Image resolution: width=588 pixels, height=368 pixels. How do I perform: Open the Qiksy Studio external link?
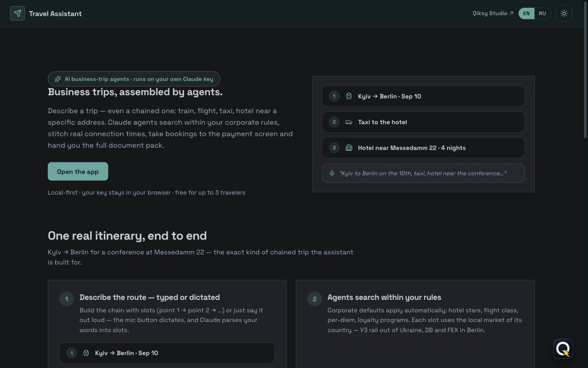pos(493,13)
